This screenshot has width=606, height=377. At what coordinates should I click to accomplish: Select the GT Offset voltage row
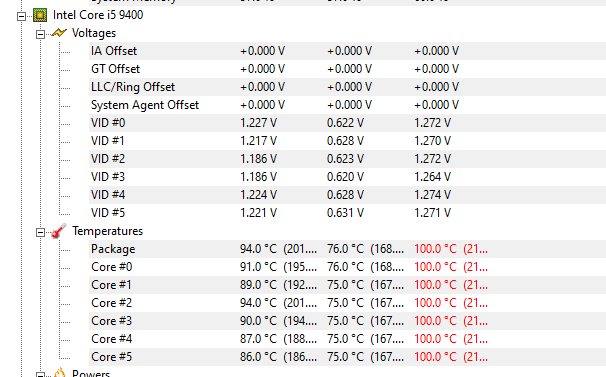pyautogui.click(x=347, y=69)
